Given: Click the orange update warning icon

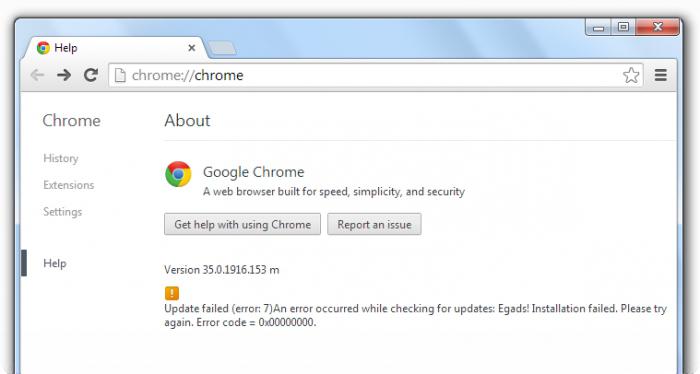Looking at the screenshot, I should click(x=172, y=293).
